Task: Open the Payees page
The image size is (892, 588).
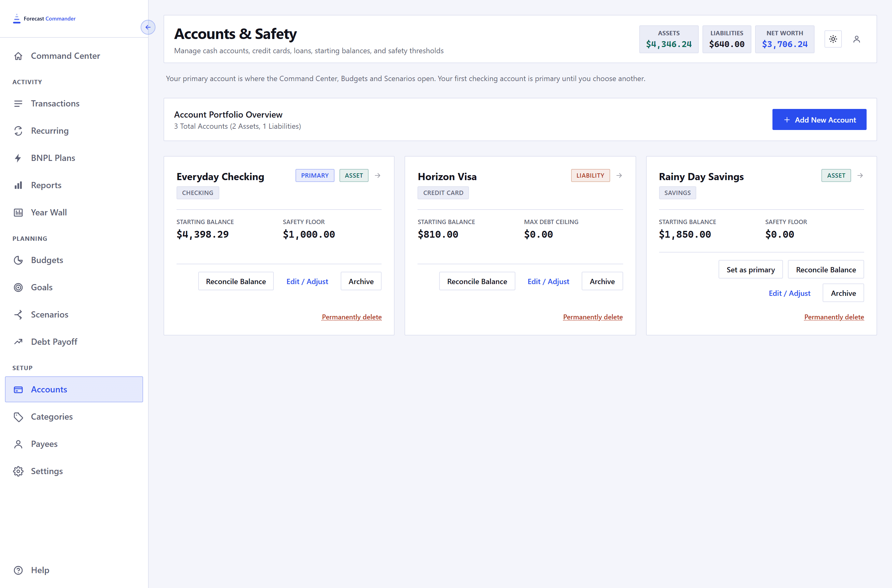Action: 74,444
